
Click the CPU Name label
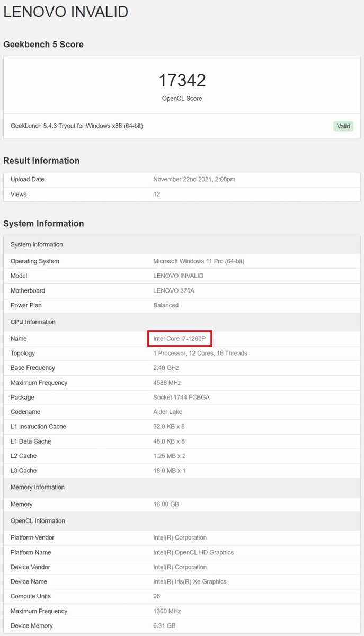(x=19, y=339)
